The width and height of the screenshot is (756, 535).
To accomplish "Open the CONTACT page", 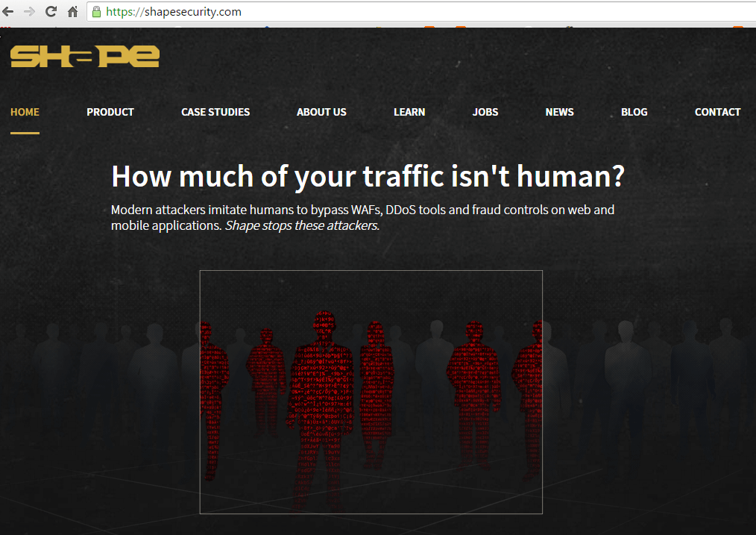I will coord(717,112).
